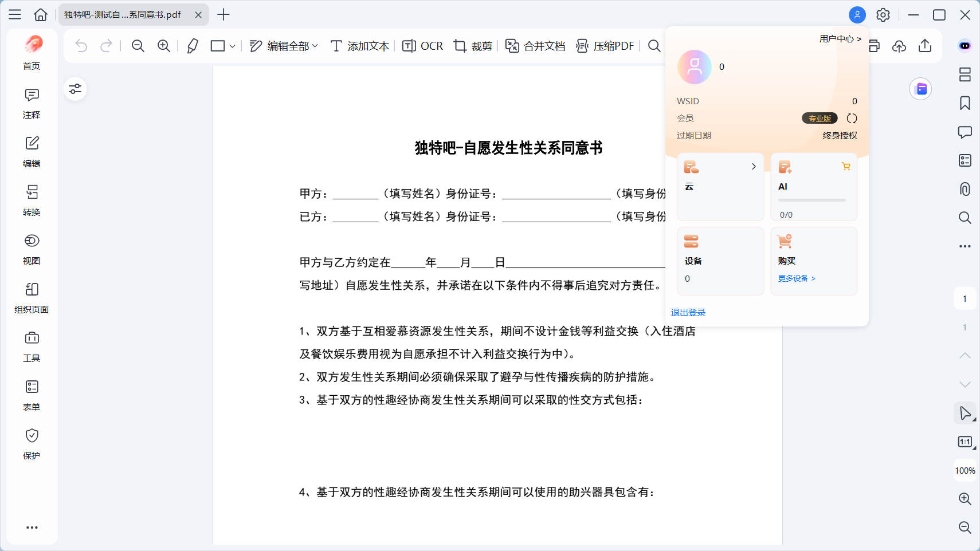The width and height of the screenshot is (980, 551).
Task: Click the AI usage progress bar
Action: (x=812, y=200)
